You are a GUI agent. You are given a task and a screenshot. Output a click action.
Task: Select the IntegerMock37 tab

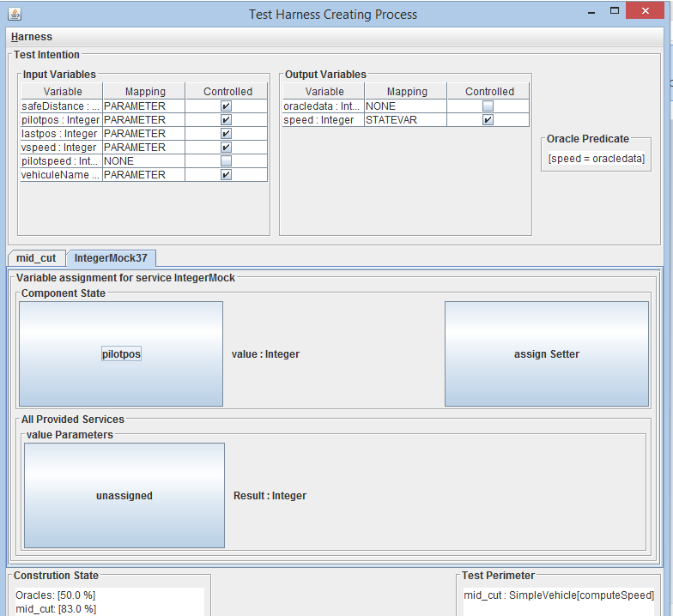pyautogui.click(x=111, y=258)
